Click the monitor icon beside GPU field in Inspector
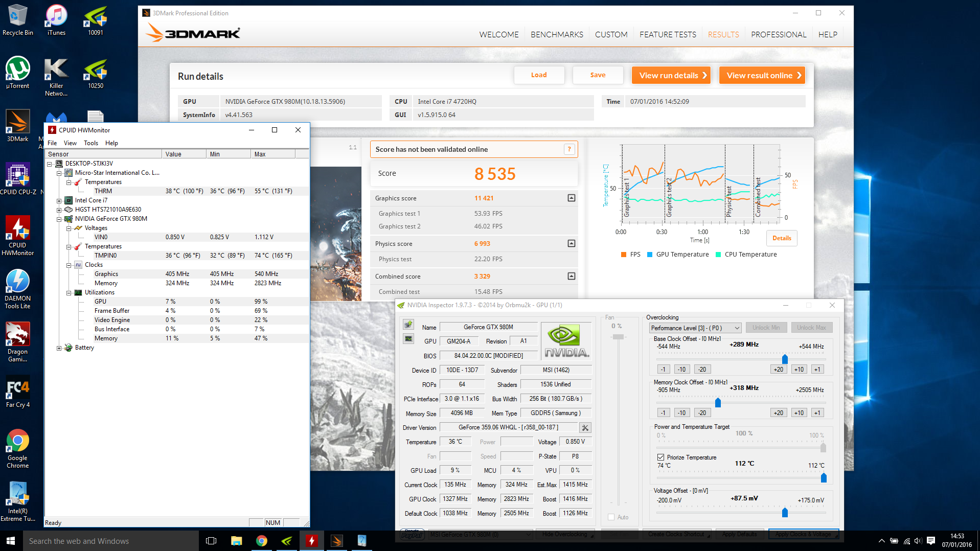This screenshot has width=980, height=551. click(408, 339)
